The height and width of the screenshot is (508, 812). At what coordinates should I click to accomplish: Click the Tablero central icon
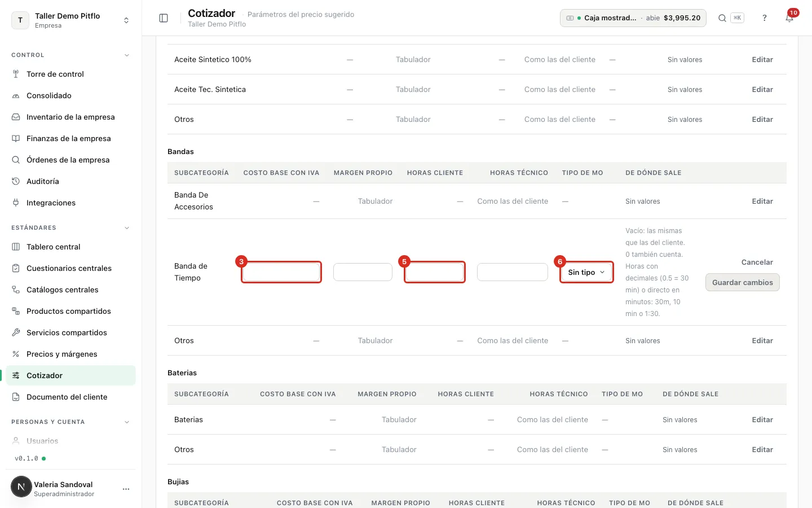16,247
